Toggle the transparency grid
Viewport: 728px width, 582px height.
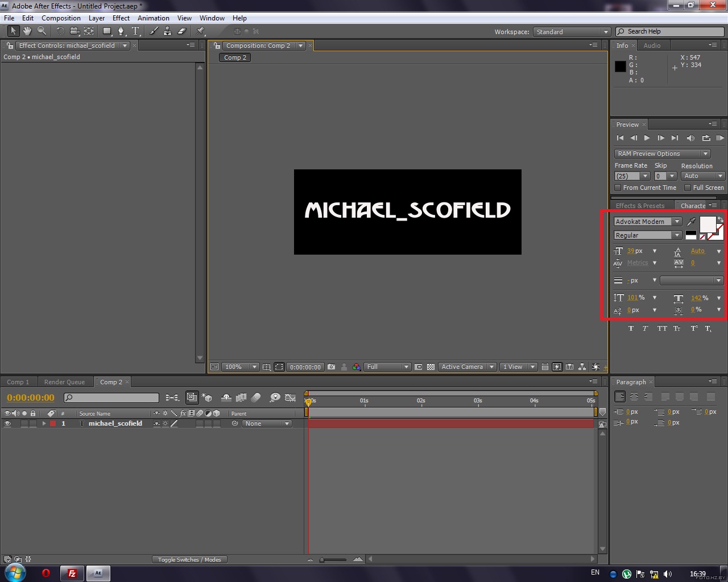(x=431, y=367)
